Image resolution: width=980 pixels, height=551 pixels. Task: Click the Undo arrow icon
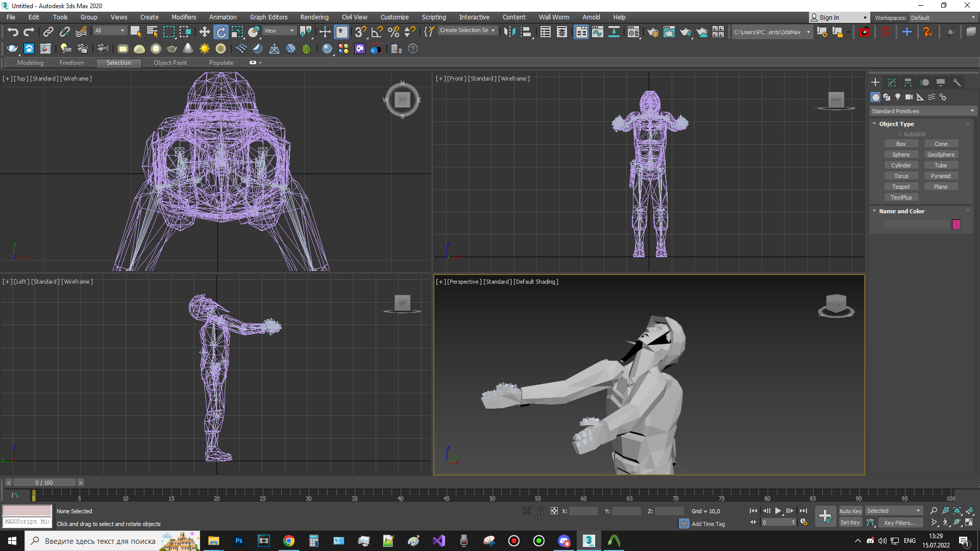pyautogui.click(x=13, y=32)
